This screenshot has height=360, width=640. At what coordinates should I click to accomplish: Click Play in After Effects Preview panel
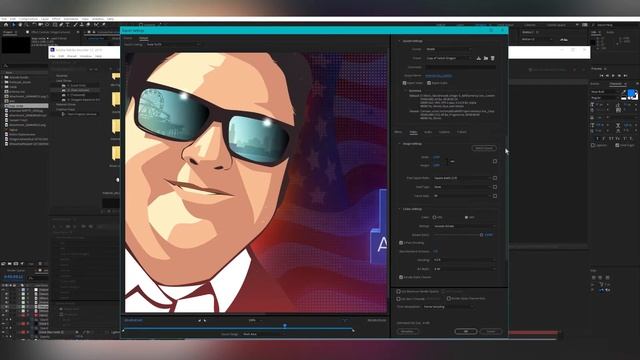pos(613,76)
